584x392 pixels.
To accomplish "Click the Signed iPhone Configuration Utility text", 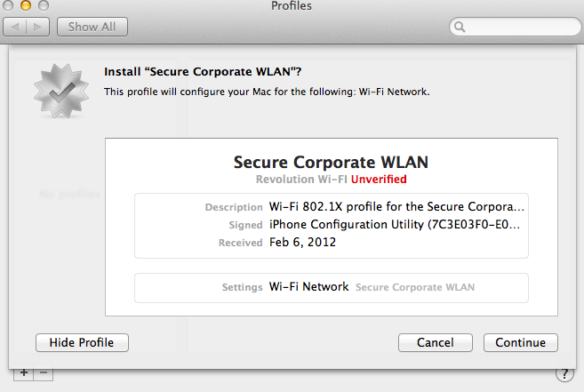I will pyautogui.click(x=395, y=224).
